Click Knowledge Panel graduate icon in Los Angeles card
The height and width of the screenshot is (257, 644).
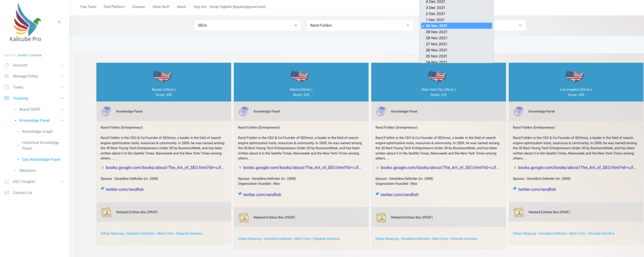518,111
